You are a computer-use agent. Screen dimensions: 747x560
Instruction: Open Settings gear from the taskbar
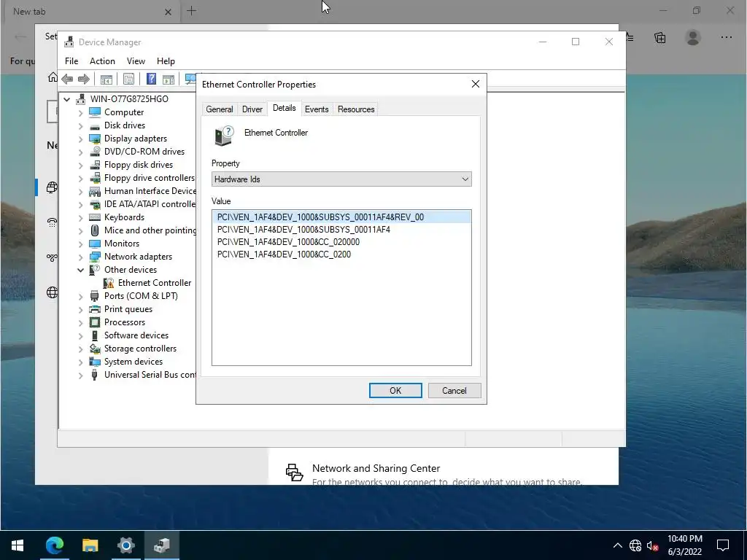(125, 545)
